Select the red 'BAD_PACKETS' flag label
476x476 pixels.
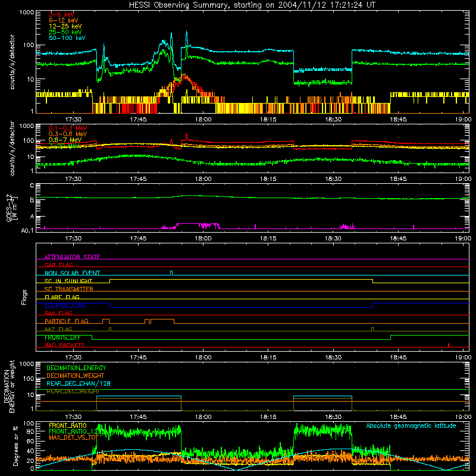(65, 345)
